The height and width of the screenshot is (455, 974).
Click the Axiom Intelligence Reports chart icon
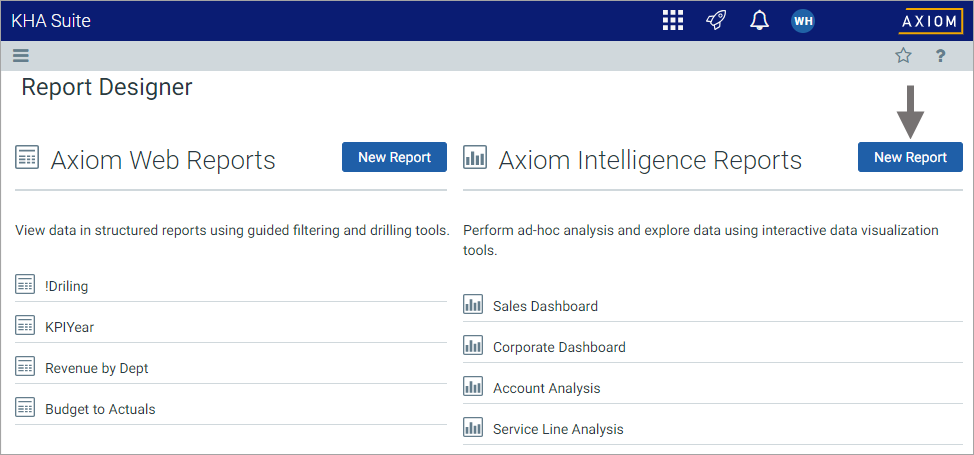(x=475, y=158)
